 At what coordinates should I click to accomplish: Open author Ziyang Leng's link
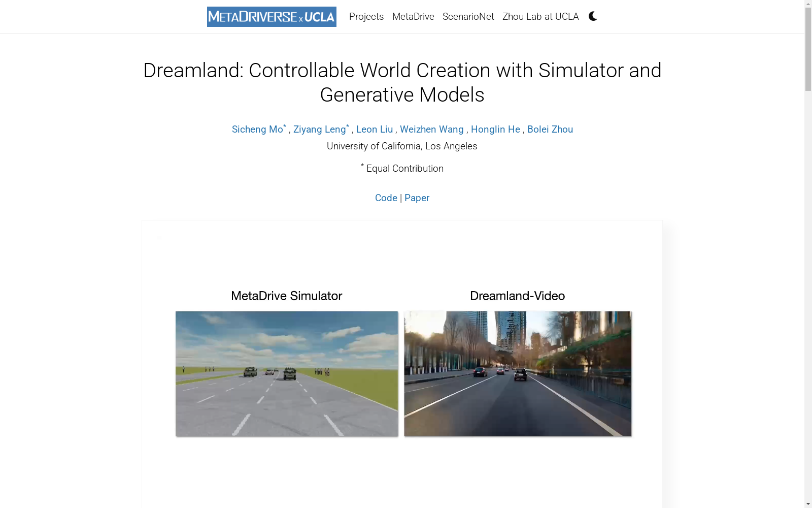[x=321, y=129]
